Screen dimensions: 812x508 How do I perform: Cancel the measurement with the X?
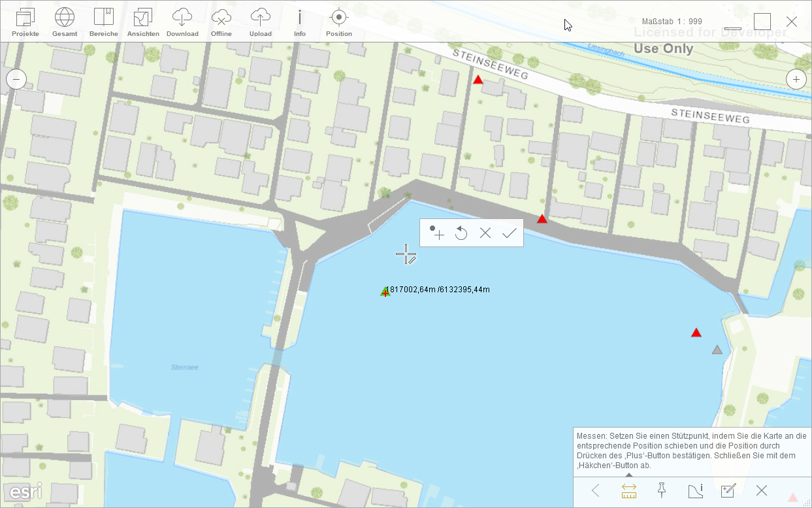click(x=485, y=233)
